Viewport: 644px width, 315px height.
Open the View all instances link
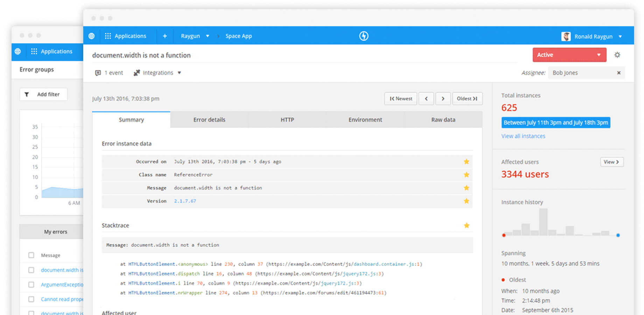(x=523, y=136)
